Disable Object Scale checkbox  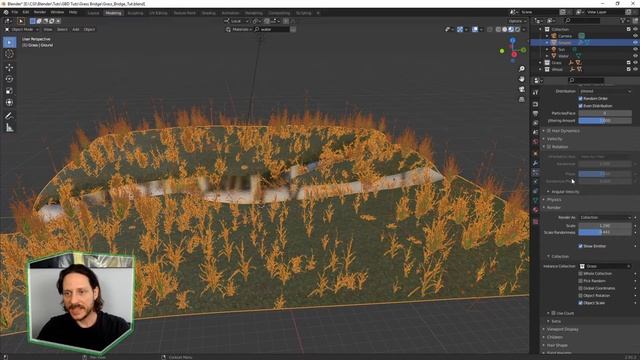(580, 303)
